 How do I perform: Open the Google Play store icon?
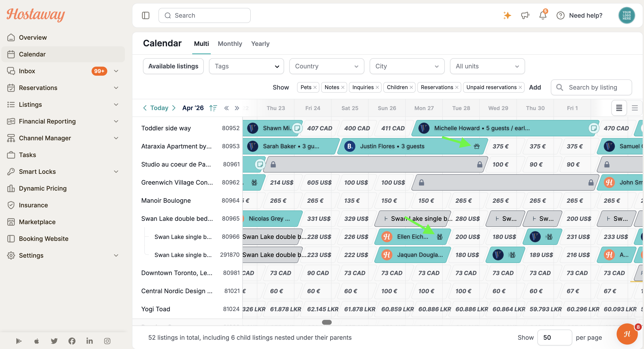(19, 341)
